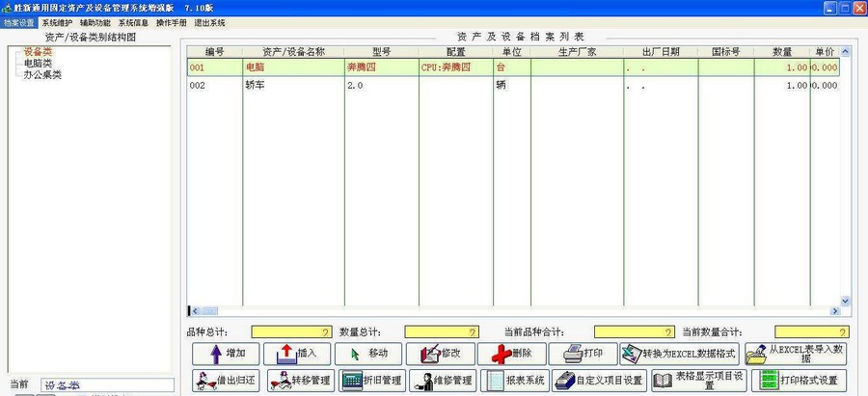Click the 插入 (insert) button

(x=297, y=354)
